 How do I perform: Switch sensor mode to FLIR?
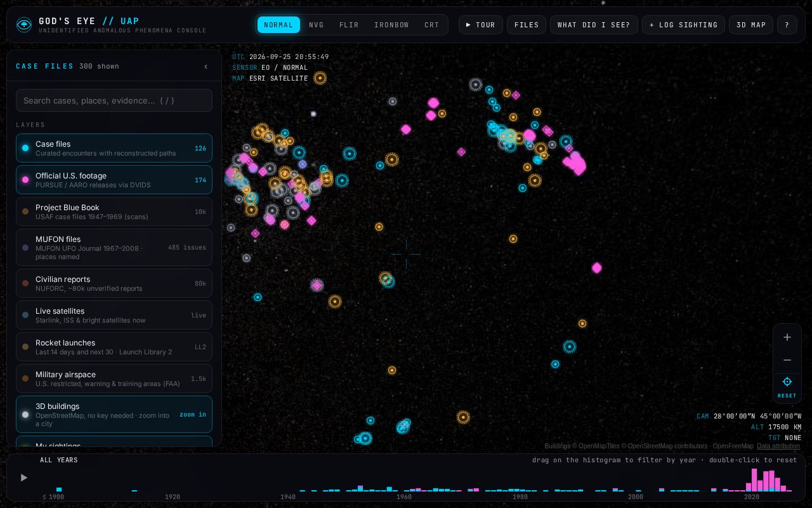coord(349,25)
